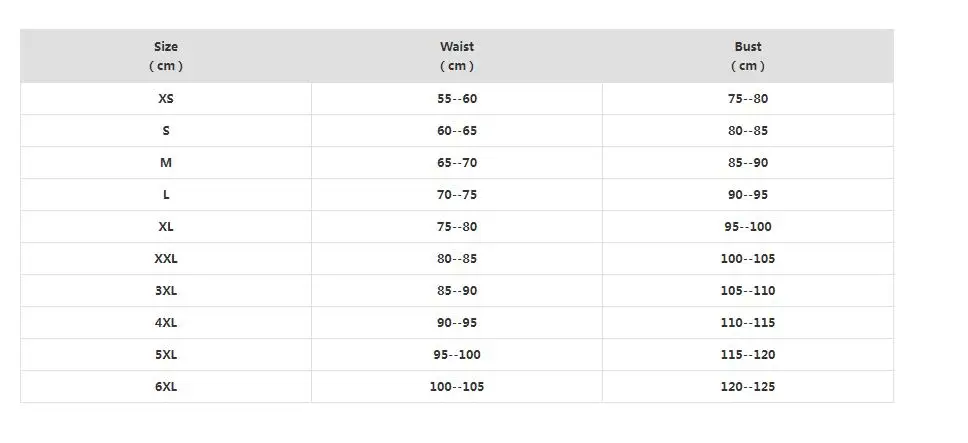This screenshot has height=443, width=968.
Task: Click the 4XL size label
Action: click(x=166, y=323)
